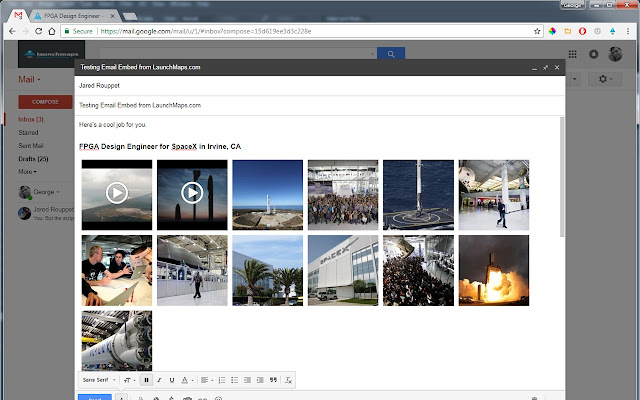This screenshot has width=640, height=400.
Task: Switch to the FPGA Design Engineer tab
Action: (x=72, y=16)
